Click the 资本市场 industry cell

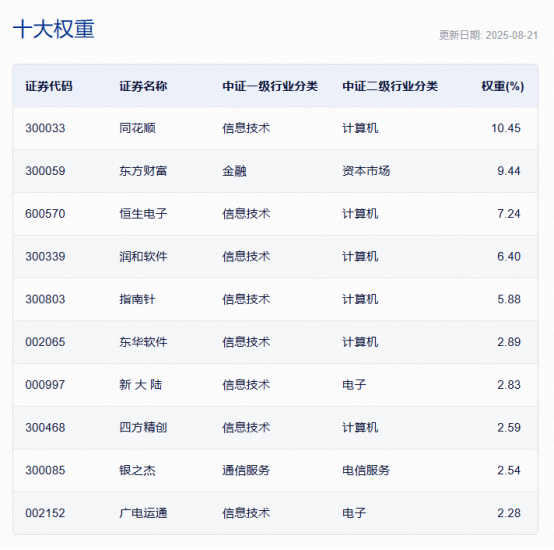pos(366,171)
